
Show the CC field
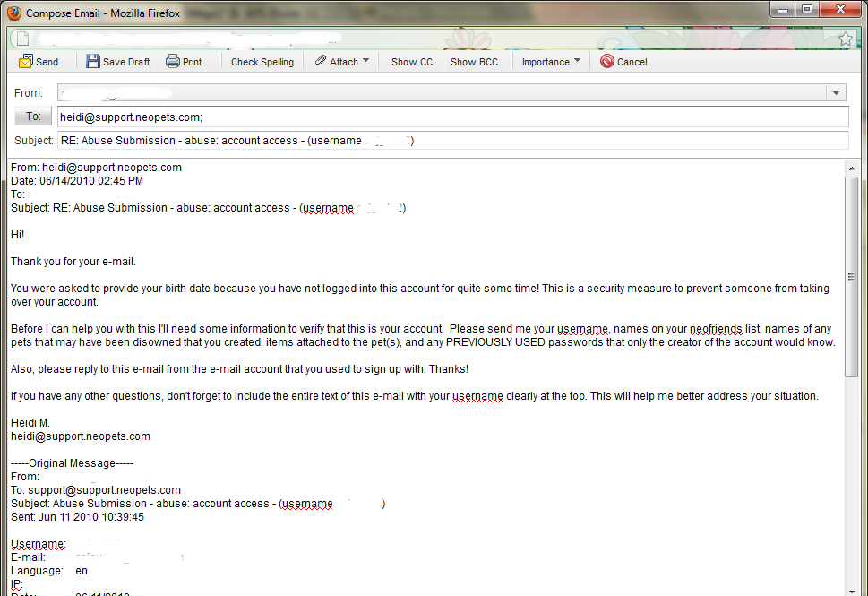point(412,62)
